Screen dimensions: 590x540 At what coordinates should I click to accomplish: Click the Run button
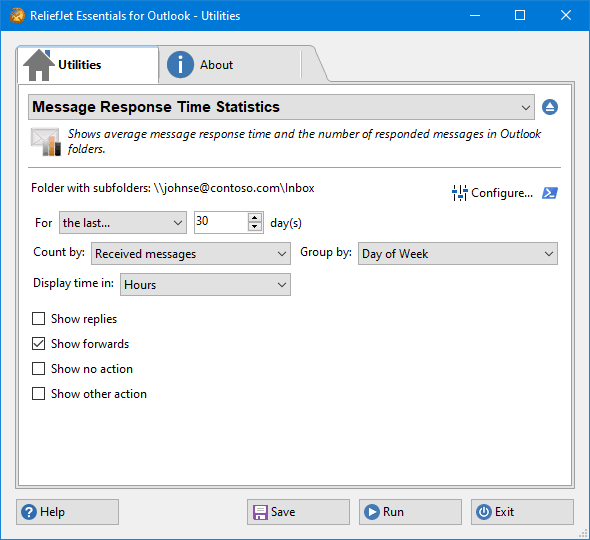tap(410, 512)
